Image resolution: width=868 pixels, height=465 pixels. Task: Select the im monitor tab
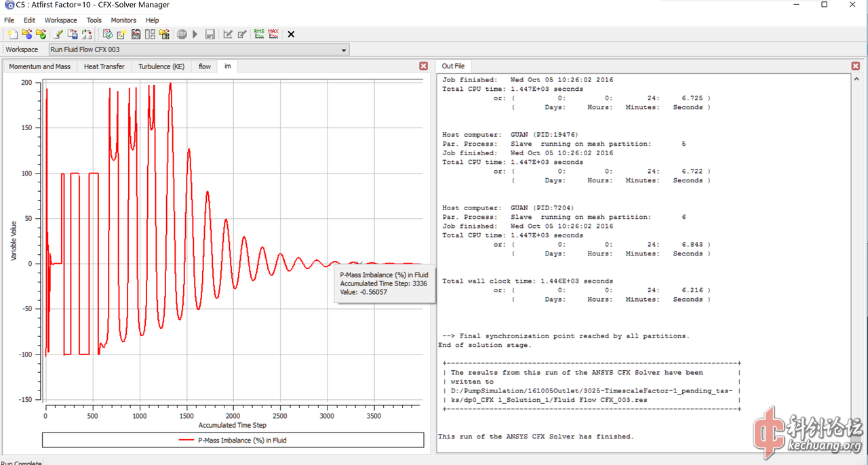point(228,66)
